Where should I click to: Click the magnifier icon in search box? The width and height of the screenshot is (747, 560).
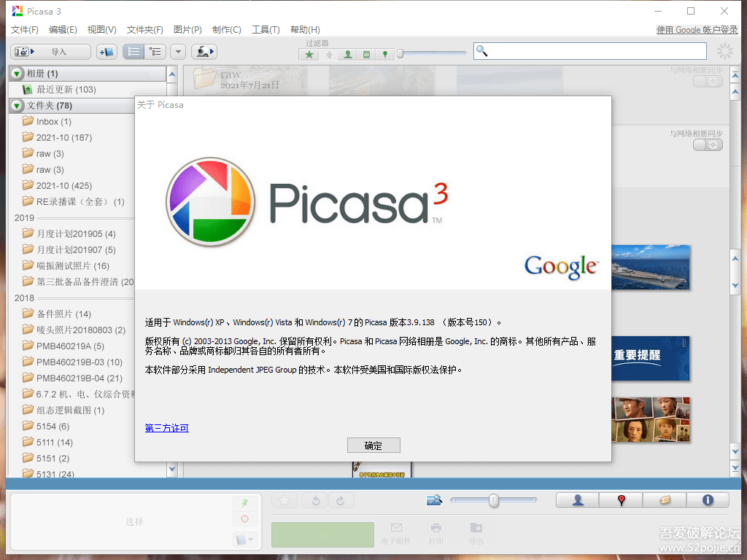(481, 50)
